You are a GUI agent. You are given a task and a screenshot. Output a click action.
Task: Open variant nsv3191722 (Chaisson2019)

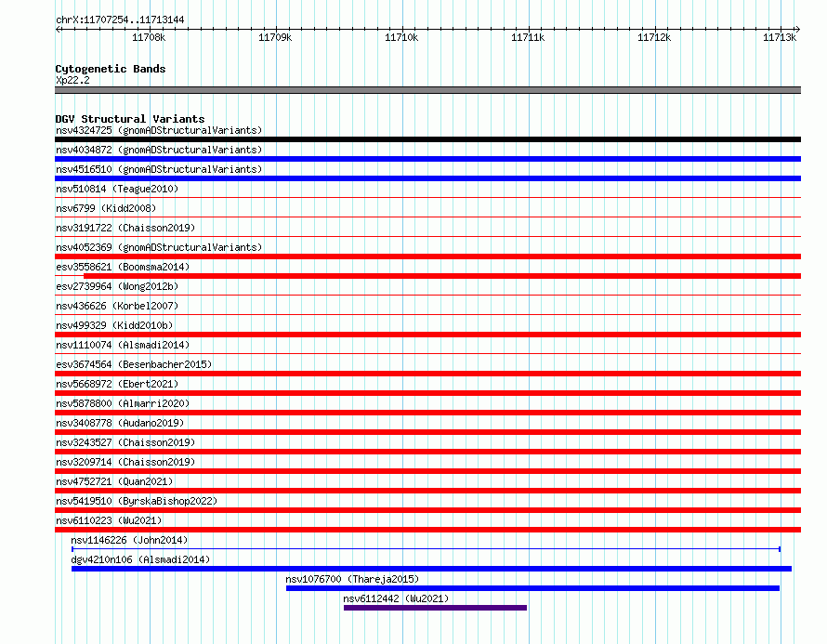coord(125,228)
